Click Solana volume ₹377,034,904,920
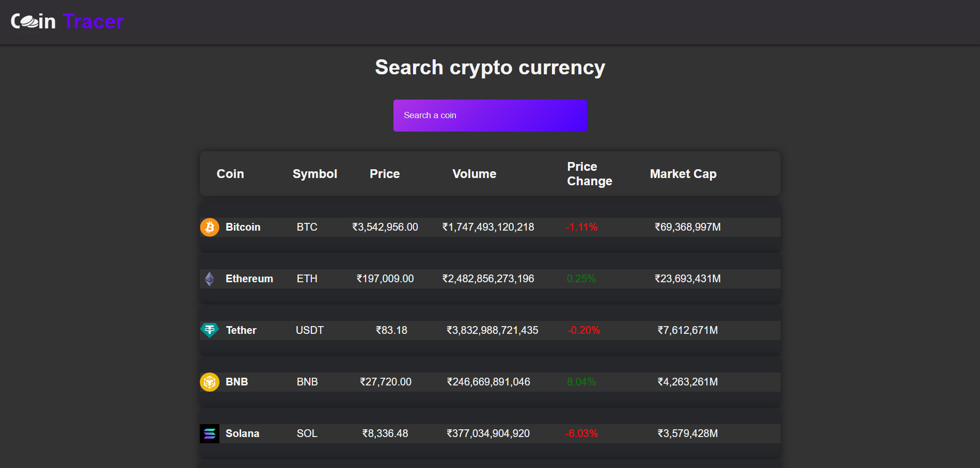 click(488, 433)
